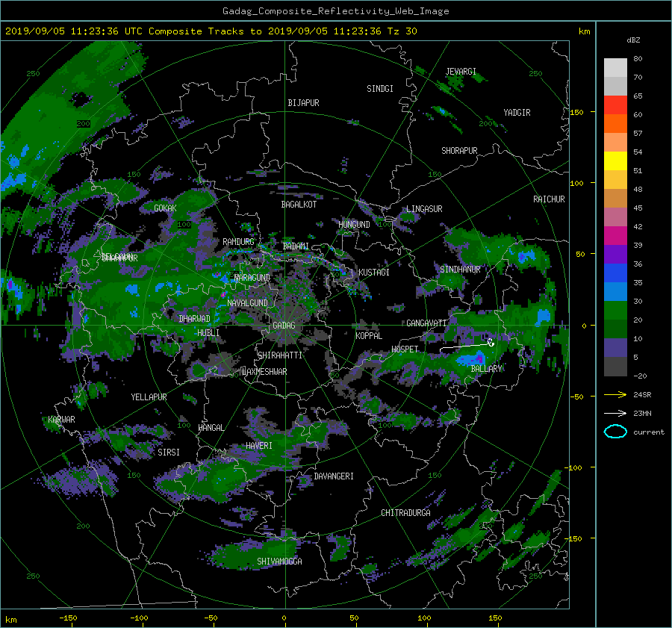Click the SHIVAMOGGA city label

(279, 562)
